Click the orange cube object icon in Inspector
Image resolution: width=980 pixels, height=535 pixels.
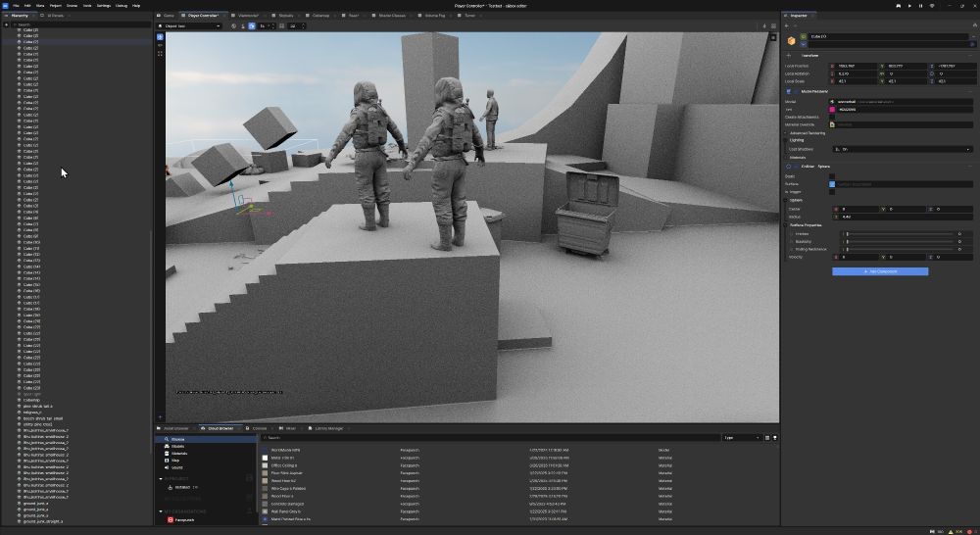tap(791, 40)
